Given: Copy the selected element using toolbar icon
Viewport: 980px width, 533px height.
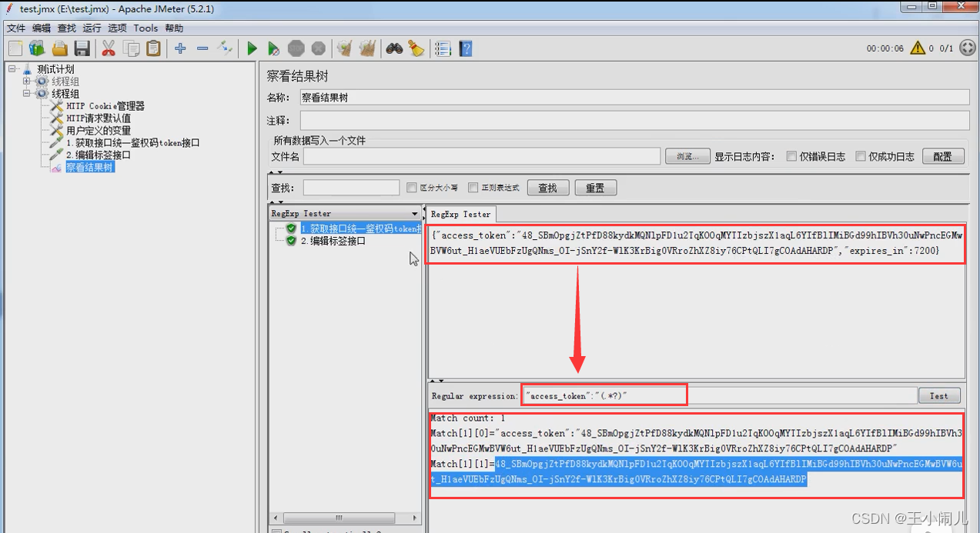Looking at the screenshot, I should click(x=132, y=48).
